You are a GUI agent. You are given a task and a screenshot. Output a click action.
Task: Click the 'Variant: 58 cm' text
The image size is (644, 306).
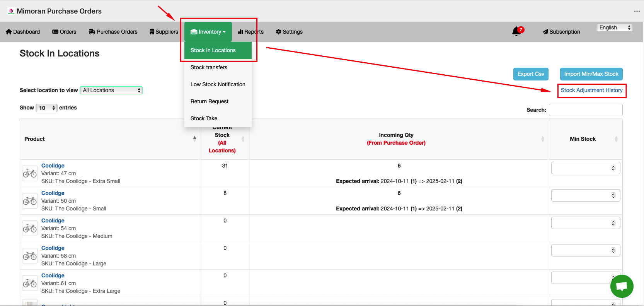point(59,256)
